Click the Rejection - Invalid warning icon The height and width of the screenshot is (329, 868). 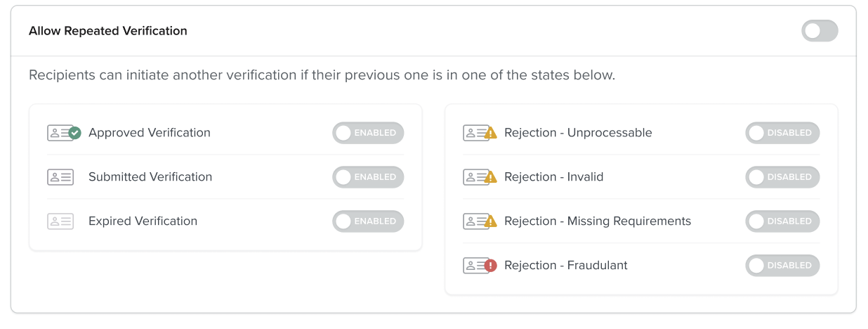pyautogui.click(x=491, y=177)
